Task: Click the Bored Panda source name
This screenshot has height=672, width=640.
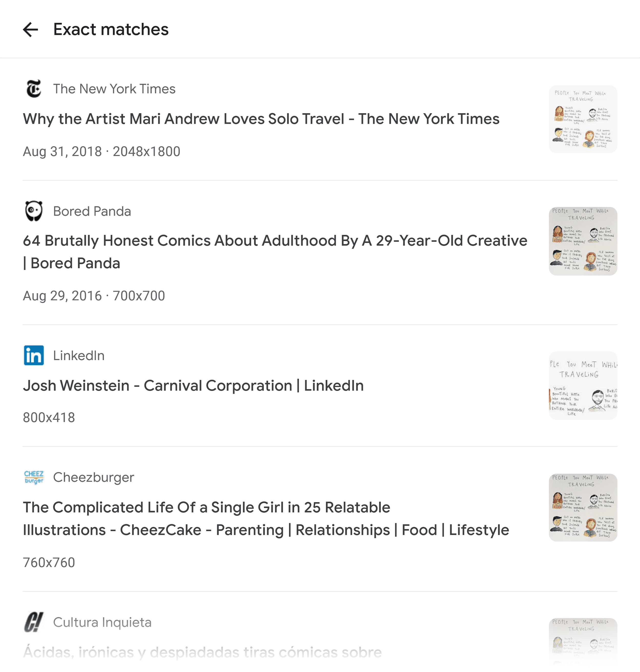Action: tap(92, 211)
